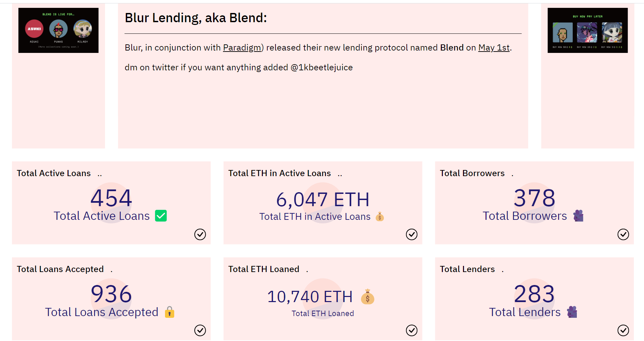Click the 454 active loans counter value
The height and width of the screenshot is (341, 644).
[111, 198]
